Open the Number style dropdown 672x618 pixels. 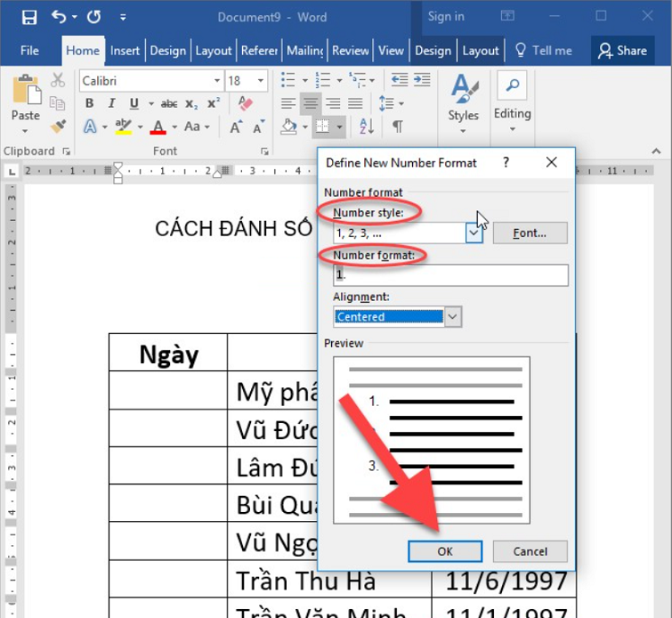pos(474,233)
